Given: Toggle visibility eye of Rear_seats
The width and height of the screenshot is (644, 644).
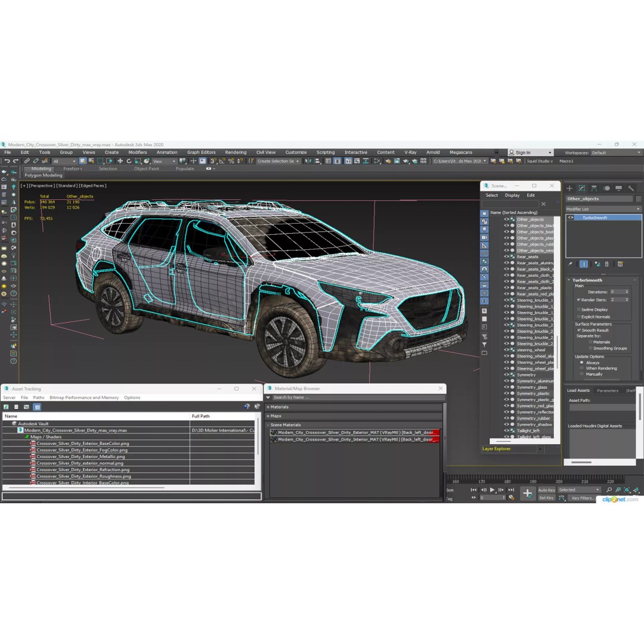Looking at the screenshot, I should click(x=506, y=256).
